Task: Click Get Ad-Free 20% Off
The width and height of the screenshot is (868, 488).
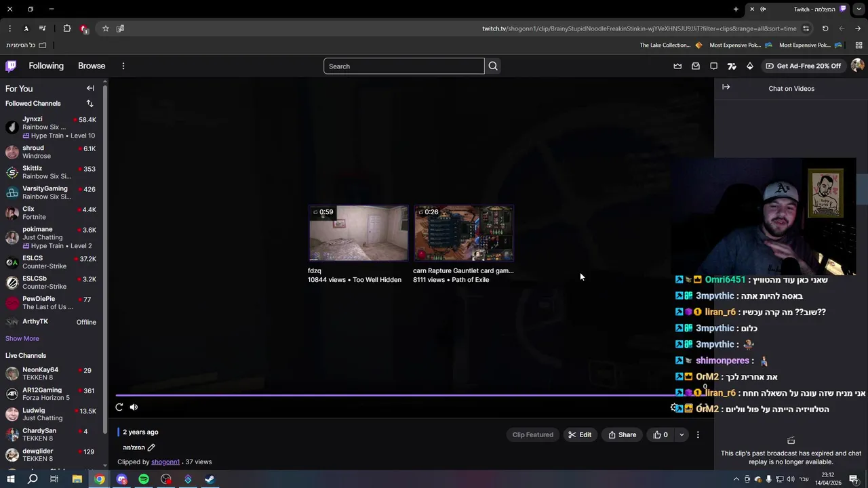Action: pos(803,66)
